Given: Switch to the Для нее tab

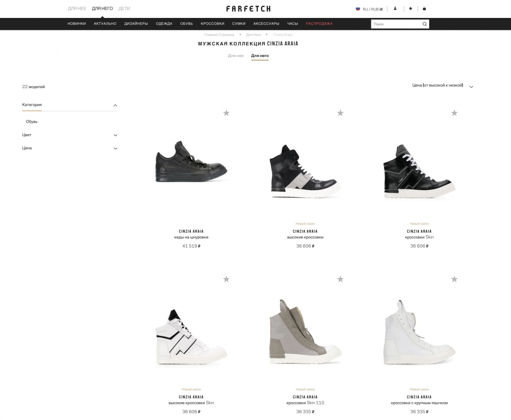Looking at the screenshot, I should 236,56.
